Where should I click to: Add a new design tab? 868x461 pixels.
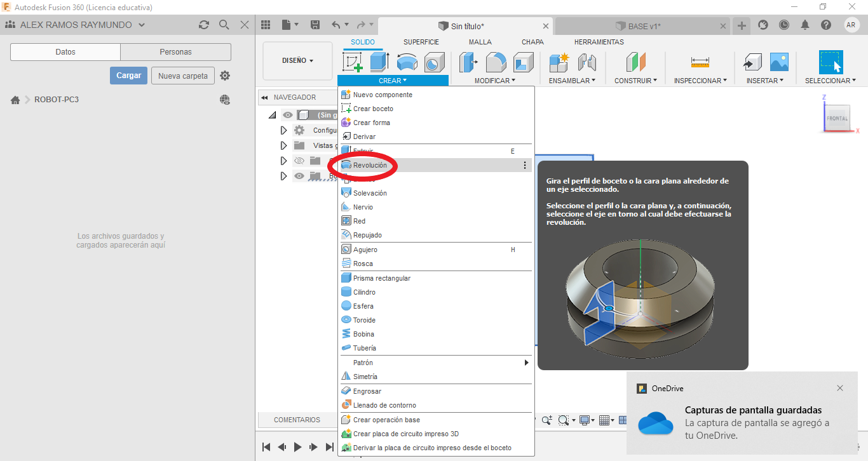742,25
